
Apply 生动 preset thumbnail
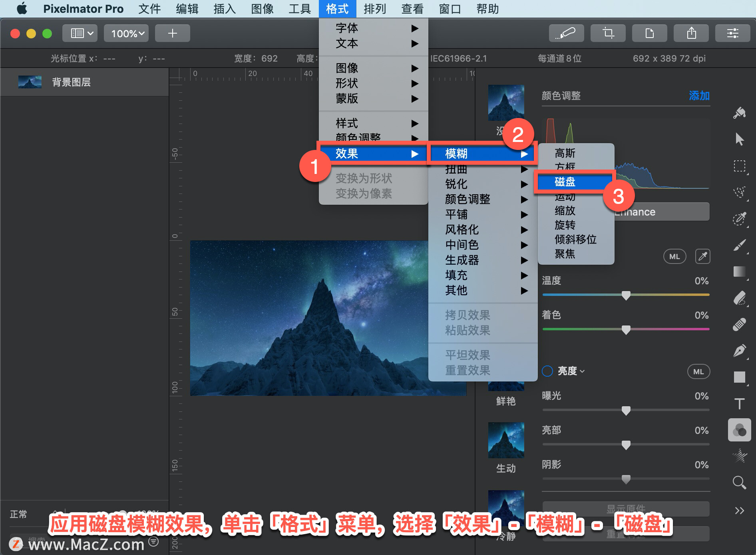coord(506,440)
